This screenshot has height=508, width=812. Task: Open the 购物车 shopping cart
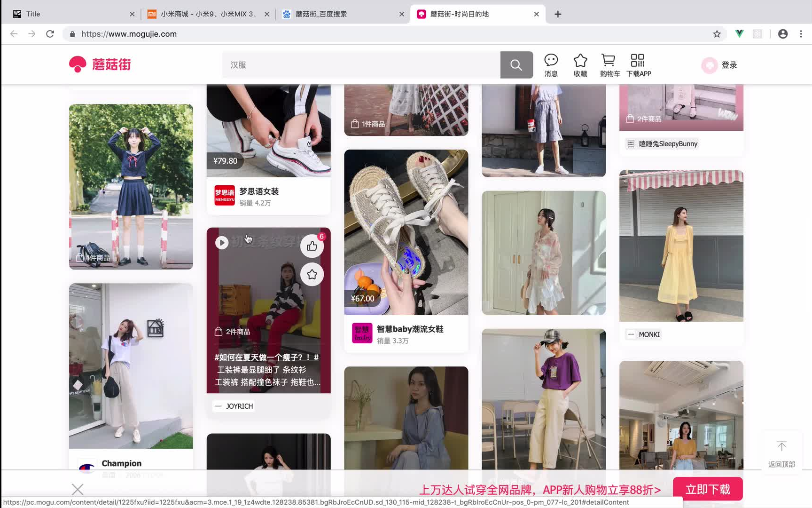(x=609, y=65)
